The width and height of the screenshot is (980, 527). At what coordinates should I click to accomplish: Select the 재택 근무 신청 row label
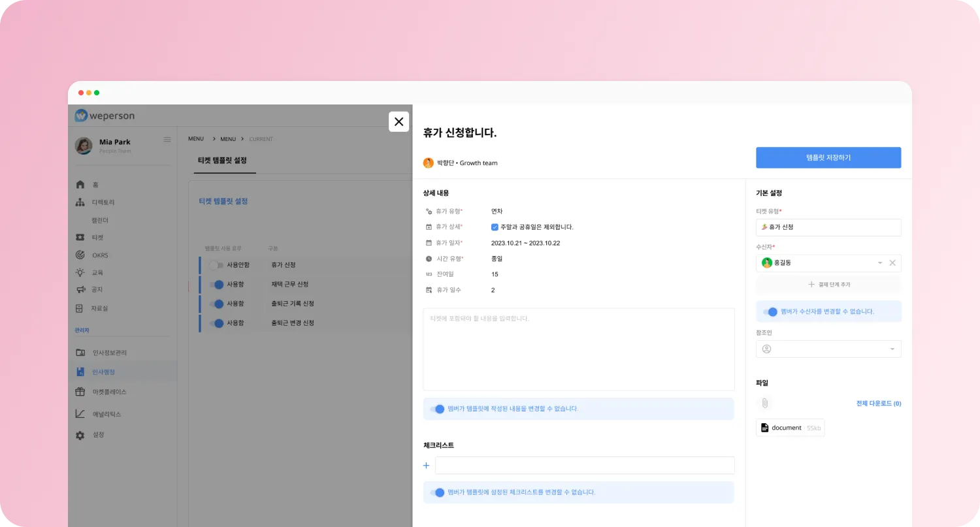[289, 285]
